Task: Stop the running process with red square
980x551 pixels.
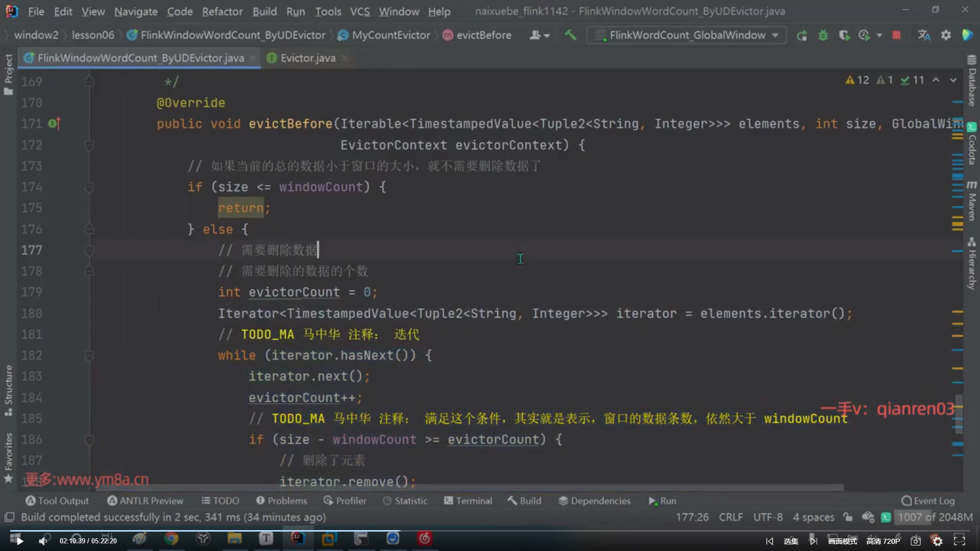Action: (896, 35)
